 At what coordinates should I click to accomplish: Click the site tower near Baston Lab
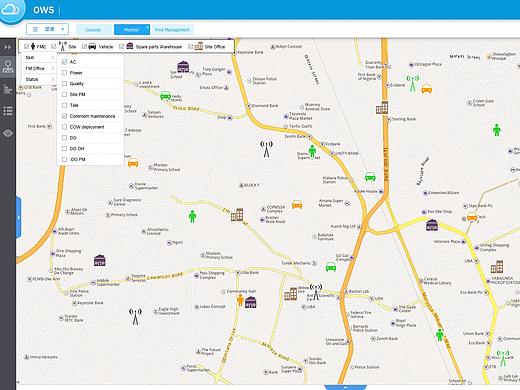[x=316, y=292]
